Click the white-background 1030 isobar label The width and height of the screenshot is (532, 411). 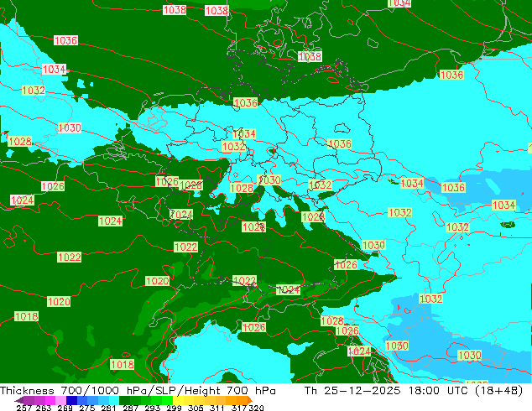click(x=70, y=127)
